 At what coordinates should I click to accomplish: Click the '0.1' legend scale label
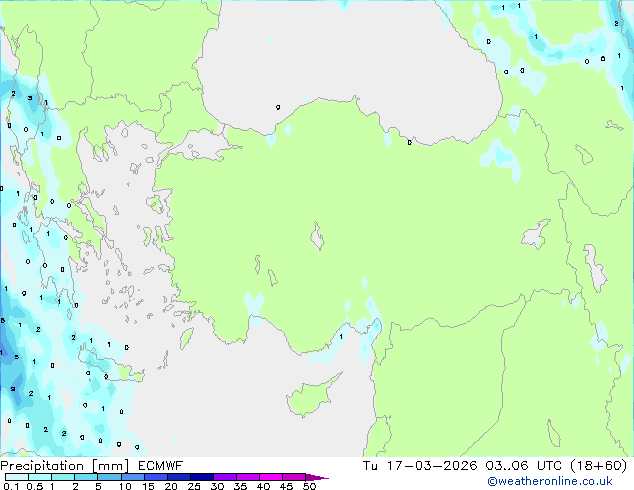(x=11, y=486)
